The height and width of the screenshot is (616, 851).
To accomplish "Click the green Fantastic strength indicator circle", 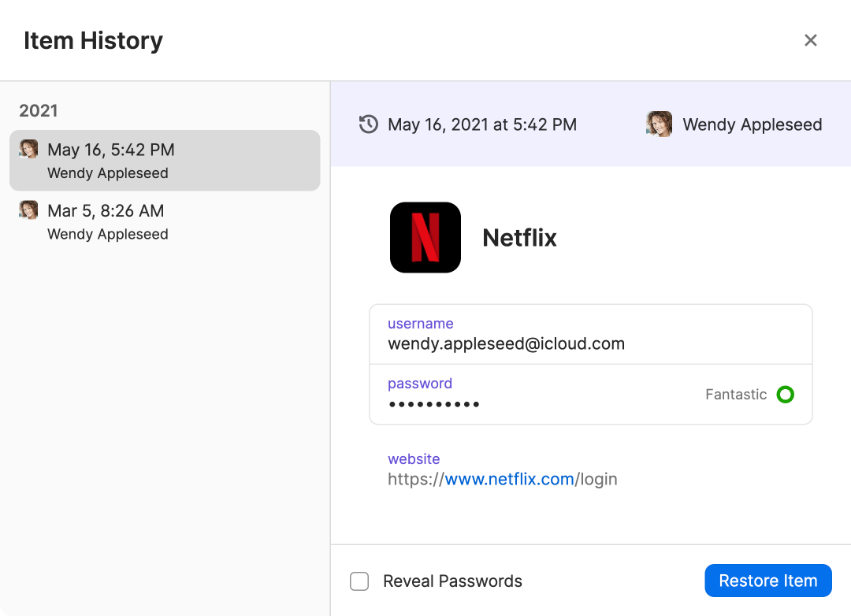I will 786,395.
